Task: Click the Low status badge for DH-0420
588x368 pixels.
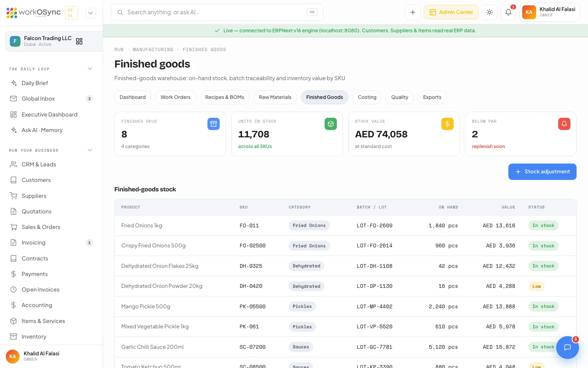Action: (x=537, y=286)
